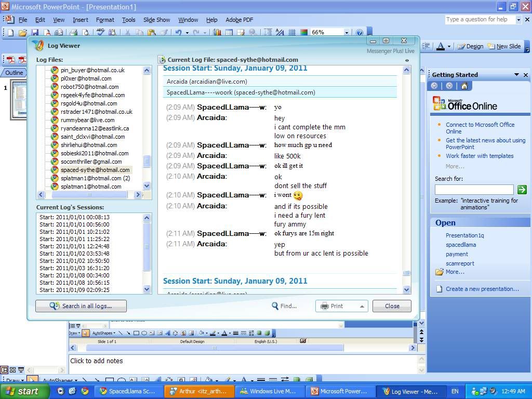Run the ABC spelling check
This screenshot has width=532, height=399.
100,33
